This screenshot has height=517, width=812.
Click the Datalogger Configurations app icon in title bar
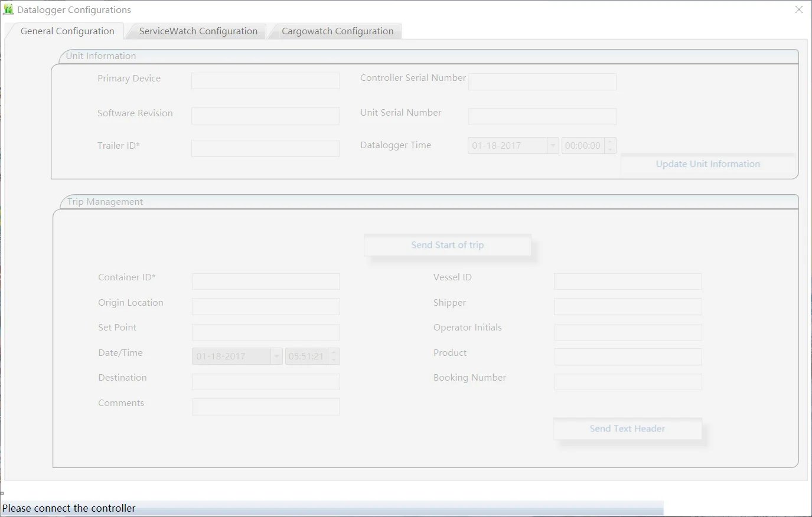click(8, 9)
